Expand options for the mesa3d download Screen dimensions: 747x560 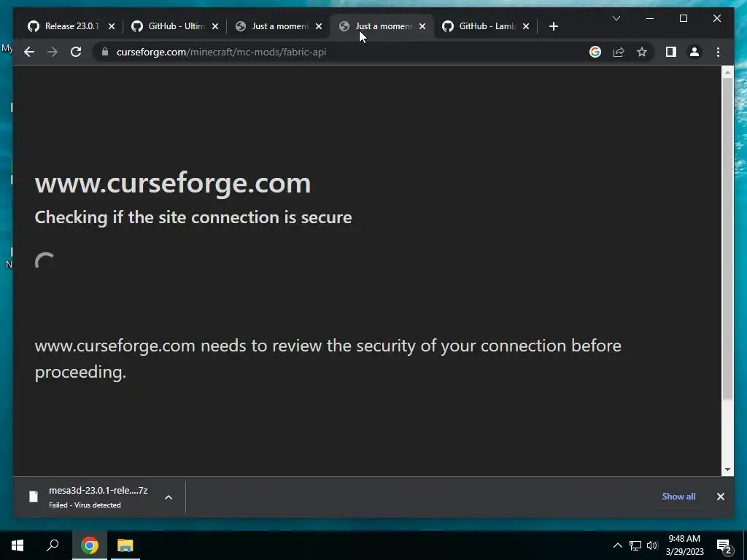point(169,497)
